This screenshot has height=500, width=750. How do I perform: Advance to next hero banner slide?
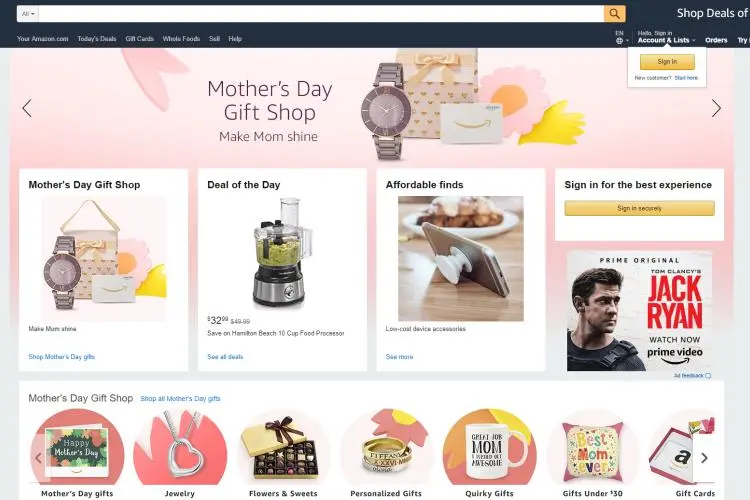(716, 109)
